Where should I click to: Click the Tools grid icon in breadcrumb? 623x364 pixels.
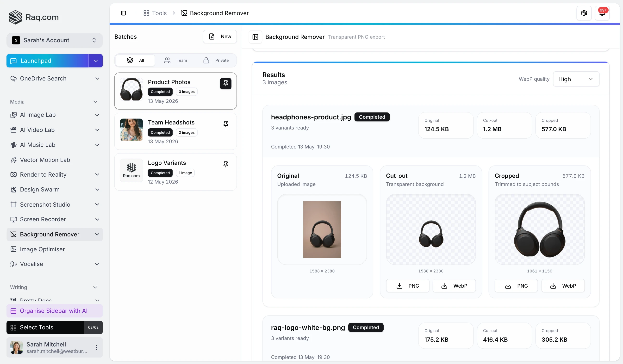pyautogui.click(x=146, y=13)
